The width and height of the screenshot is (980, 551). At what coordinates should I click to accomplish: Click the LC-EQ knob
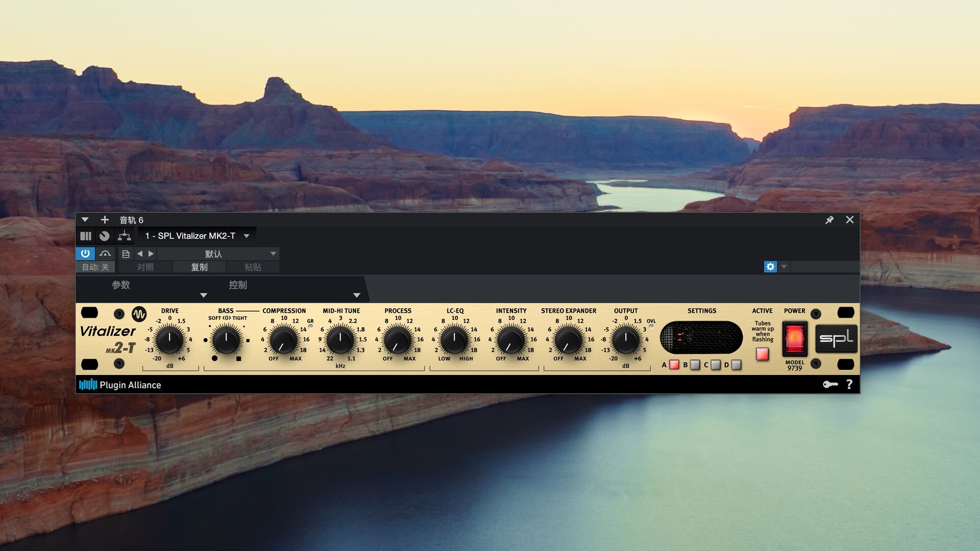(454, 340)
